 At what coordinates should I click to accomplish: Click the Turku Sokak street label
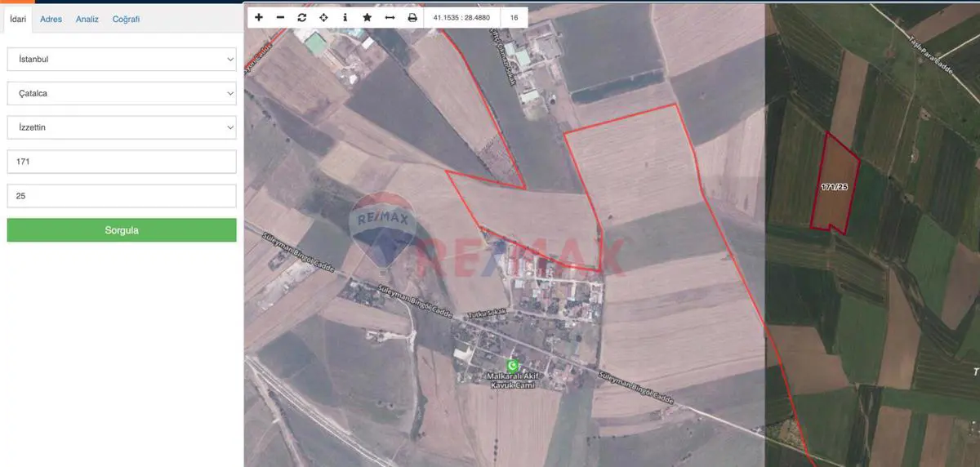tap(487, 314)
